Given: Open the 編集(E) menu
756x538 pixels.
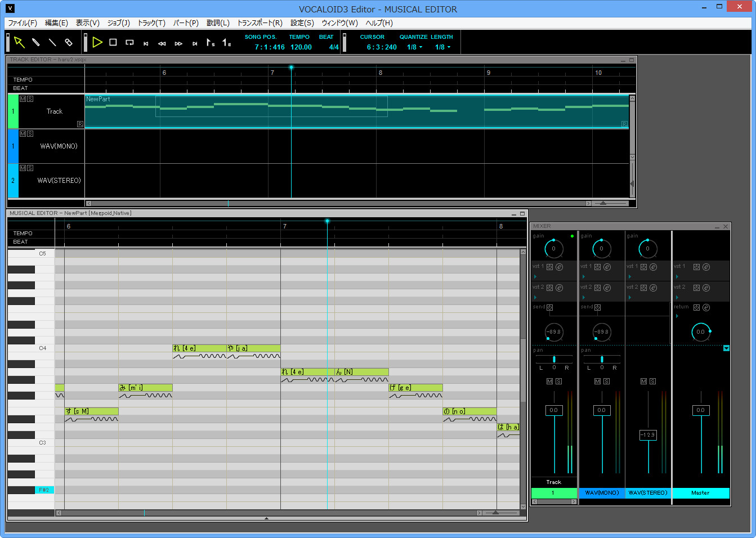Looking at the screenshot, I should 56,23.
